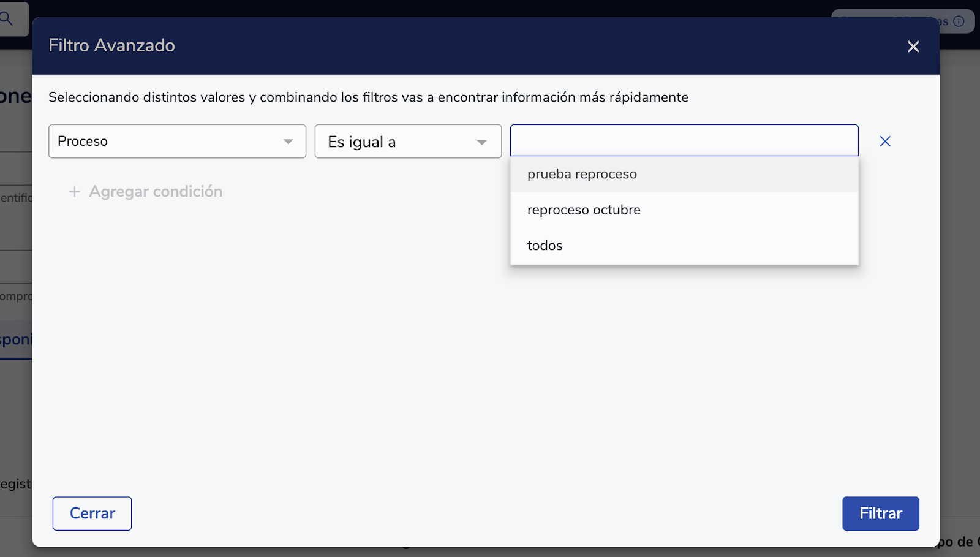This screenshot has height=557, width=980.
Task: Click the 'Seleccionando distintos valores' description text
Action: click(368, 97)
